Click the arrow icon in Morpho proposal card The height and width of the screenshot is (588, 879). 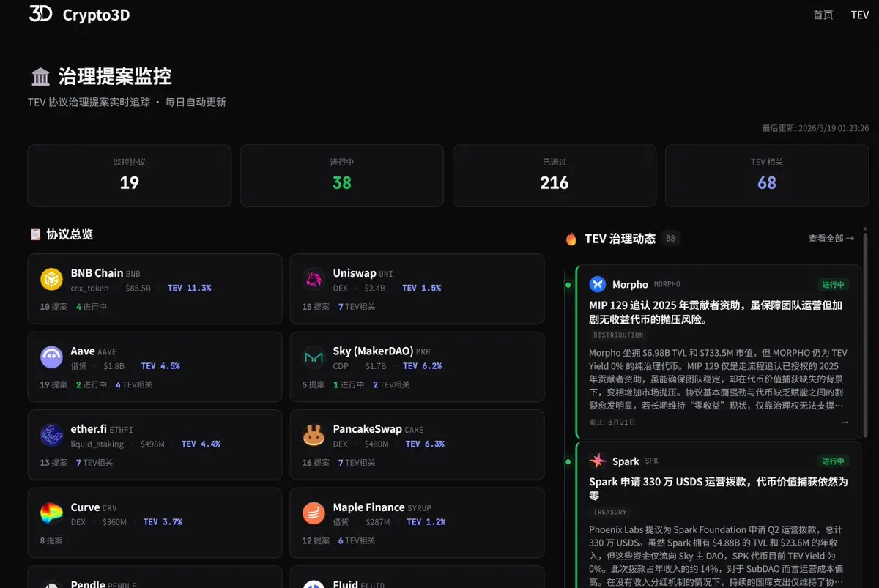pos(845,422)
